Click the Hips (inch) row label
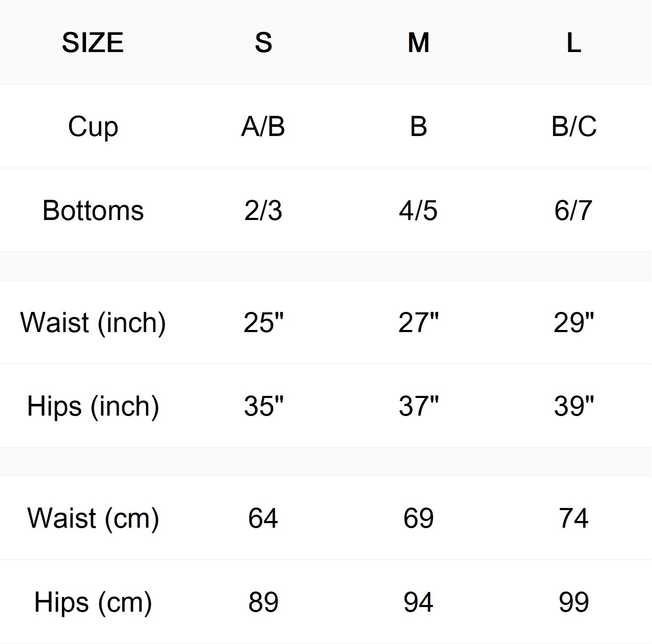Image resolution: width=652 pixels, height=644 pixels. coord(93,406)
